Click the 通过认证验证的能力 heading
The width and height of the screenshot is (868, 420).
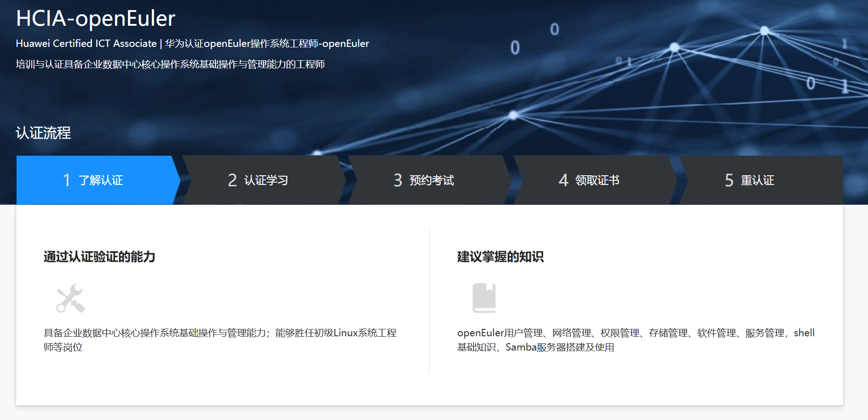click(x=99, y=257)
